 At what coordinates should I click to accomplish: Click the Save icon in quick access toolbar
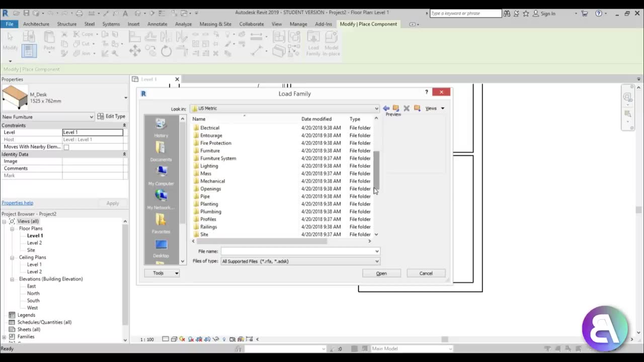point(27,13)
